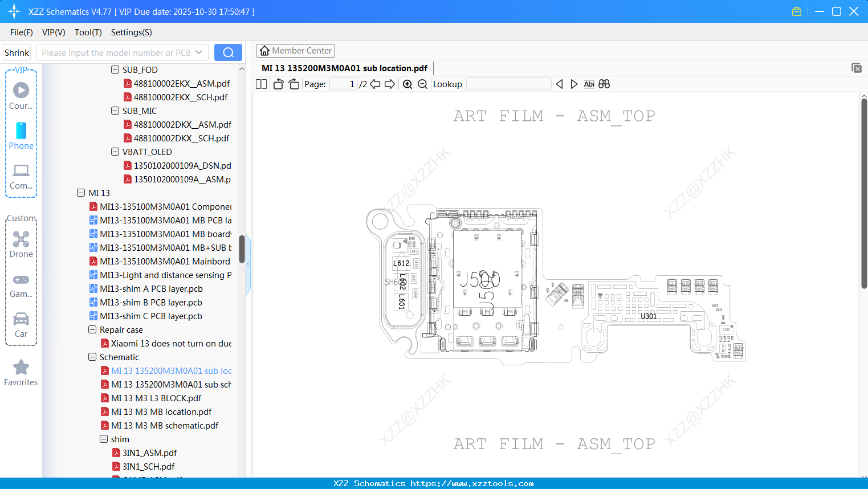Go to the next page
Viewport: 868px width, 489px height.
click(x=390, y=84)
